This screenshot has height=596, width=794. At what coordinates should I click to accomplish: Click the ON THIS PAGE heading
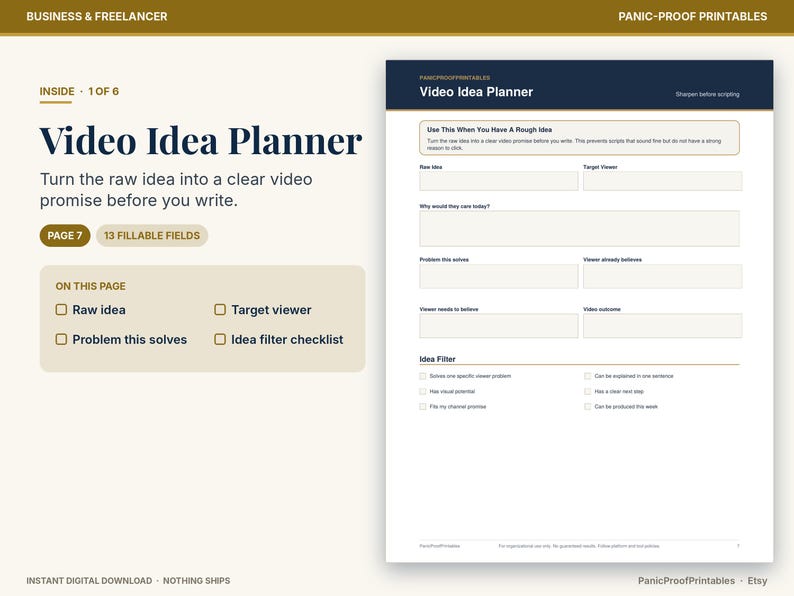point(91,286)
